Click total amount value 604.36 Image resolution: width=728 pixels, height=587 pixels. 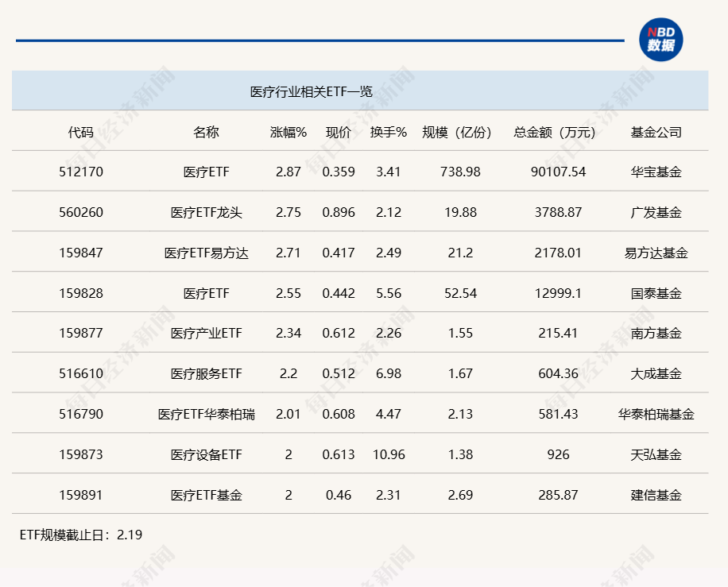click(x=558, y=373)
